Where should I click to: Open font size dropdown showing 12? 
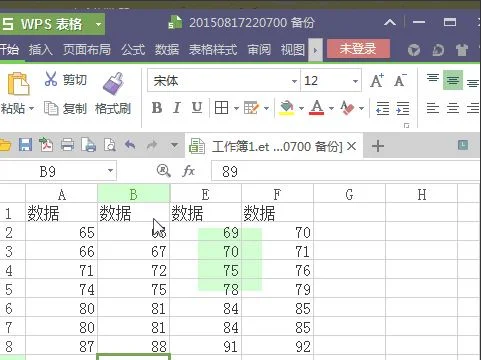[355, 81]
